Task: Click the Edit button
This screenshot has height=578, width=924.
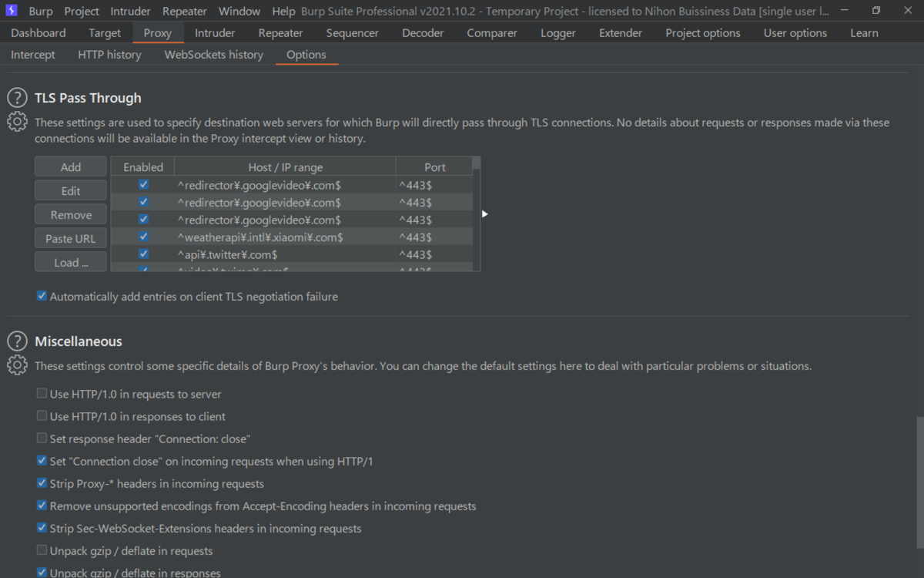Action: coord(71,191)
